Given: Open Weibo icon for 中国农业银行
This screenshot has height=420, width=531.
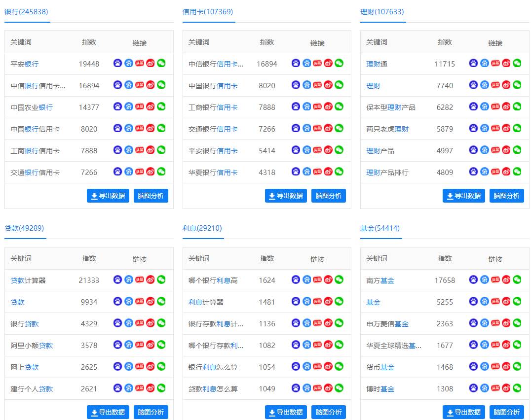Looking at the screenshot, I should click(x=151, y=106).
